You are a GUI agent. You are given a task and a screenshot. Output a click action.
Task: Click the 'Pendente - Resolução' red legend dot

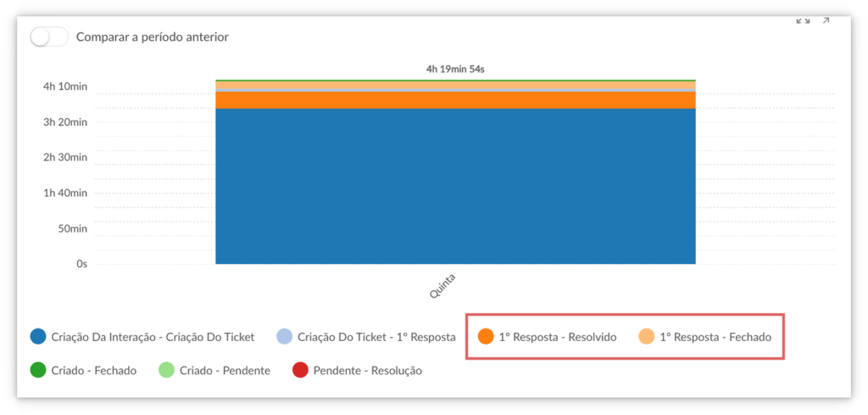(x=299, y=371)
